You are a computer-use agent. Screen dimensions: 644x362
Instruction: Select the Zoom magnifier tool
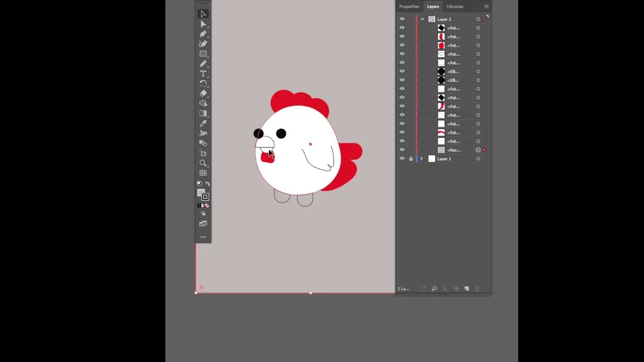pos(203,163)
